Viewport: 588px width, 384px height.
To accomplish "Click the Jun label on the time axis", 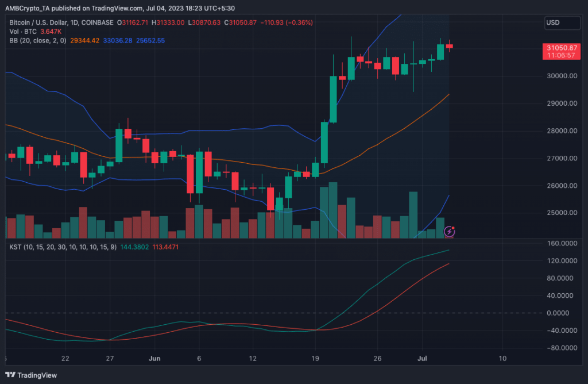I will pyautogui.click(x=154, y=358).
